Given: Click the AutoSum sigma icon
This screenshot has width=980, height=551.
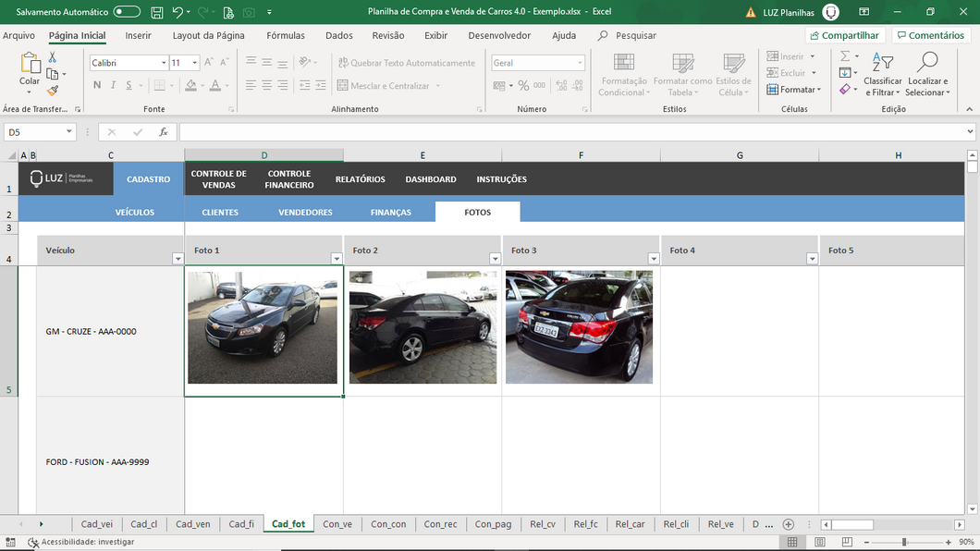Looking at the screenshot, I should 845,56.
